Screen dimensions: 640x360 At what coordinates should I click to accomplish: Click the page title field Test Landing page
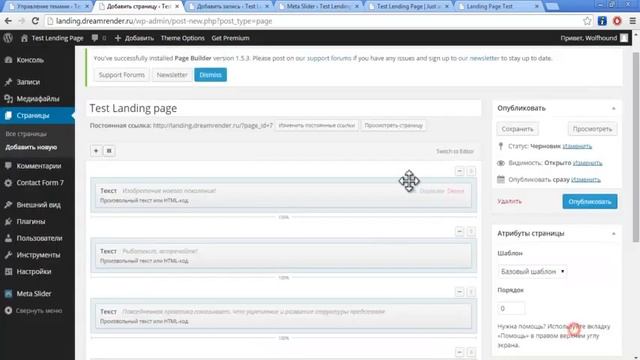284,108
